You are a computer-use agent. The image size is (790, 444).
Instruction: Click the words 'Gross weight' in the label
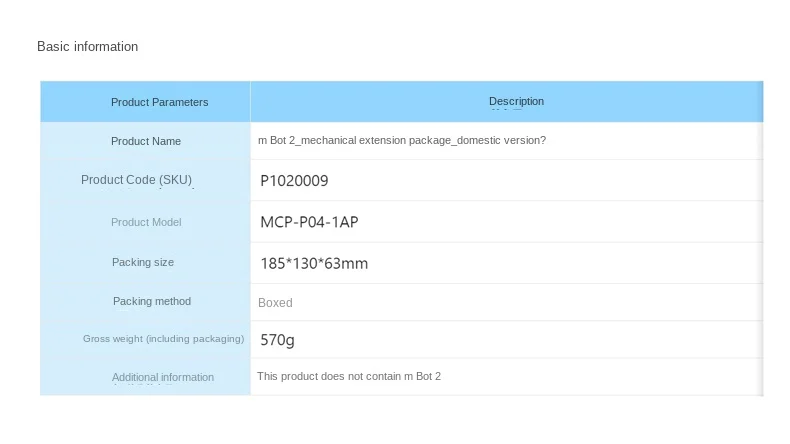coord(113,339)
